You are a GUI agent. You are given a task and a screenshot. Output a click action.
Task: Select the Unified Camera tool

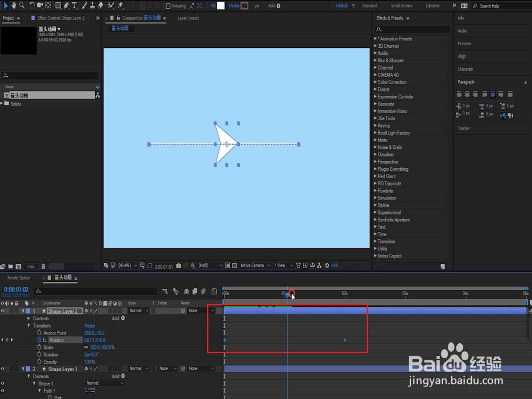(40, 5)
